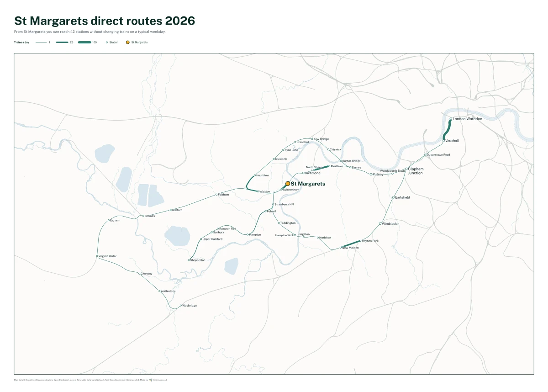This screenshot has height=392, width=548.
Task: Click the Kempton Park station label
Action: 227,228
